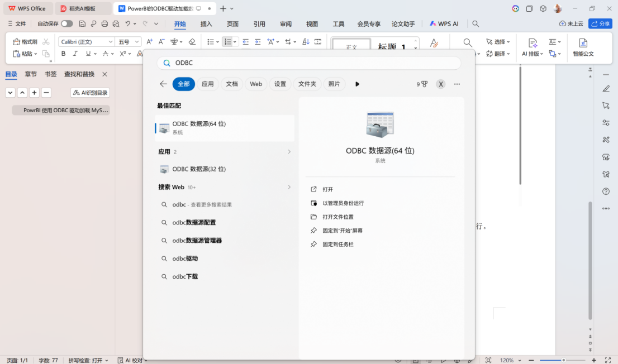Click the Save icon in quick toolbar
This screenshot has height=364, width=618.
click(x=82, y=23)
